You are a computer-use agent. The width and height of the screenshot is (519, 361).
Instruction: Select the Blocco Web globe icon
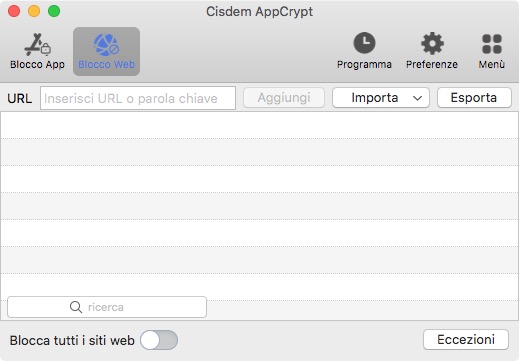tap(106, 44)
